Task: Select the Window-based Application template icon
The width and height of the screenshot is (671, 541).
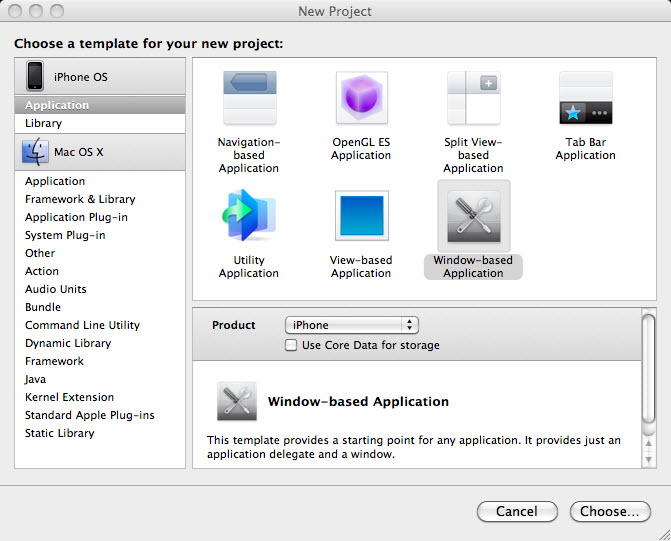Action: 473,216
